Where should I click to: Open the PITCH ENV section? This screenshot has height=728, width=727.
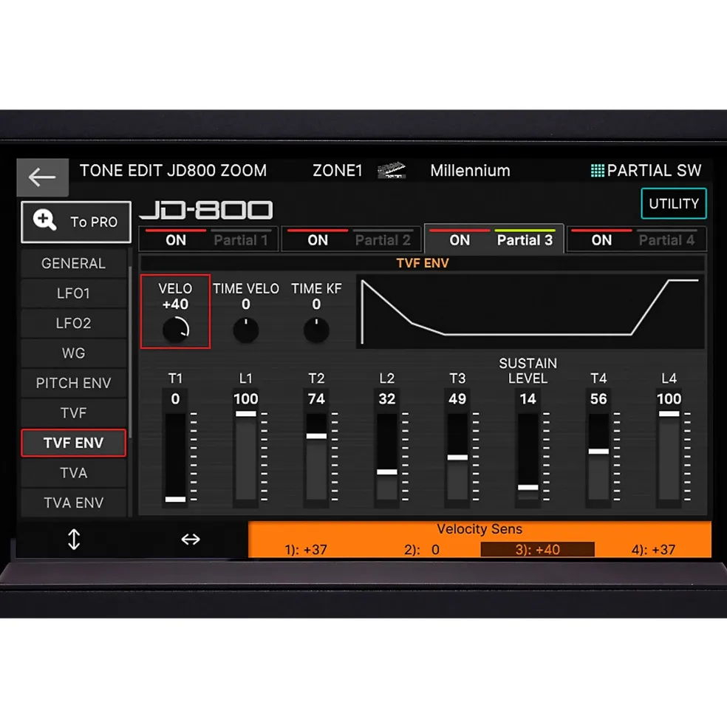(73, 383)
